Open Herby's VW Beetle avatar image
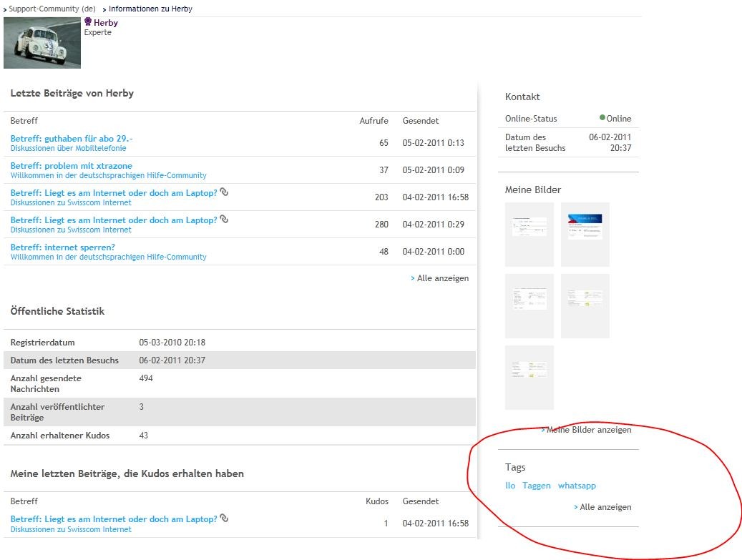The height and width of the screenshot is (560, 742). click(x=42, y=43)
